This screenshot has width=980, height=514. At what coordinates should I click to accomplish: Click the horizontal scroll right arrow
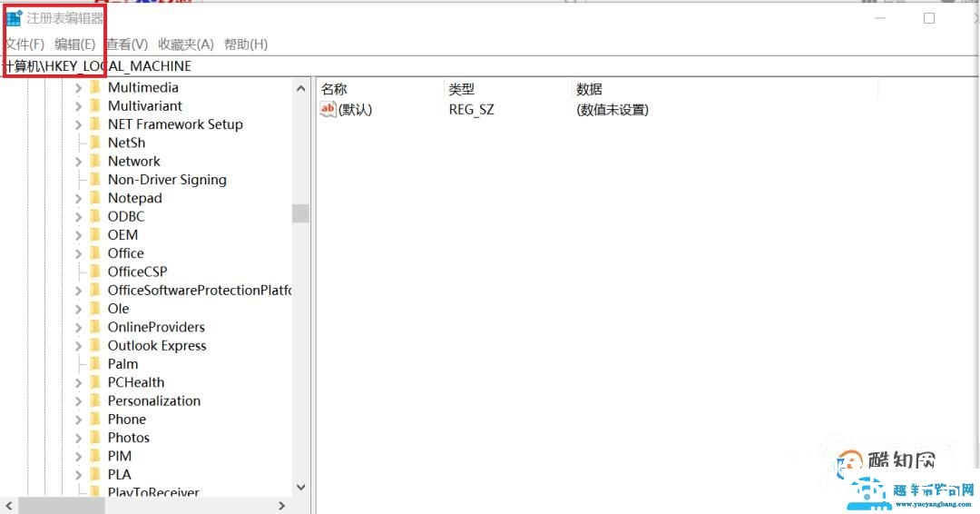(282, 505)
